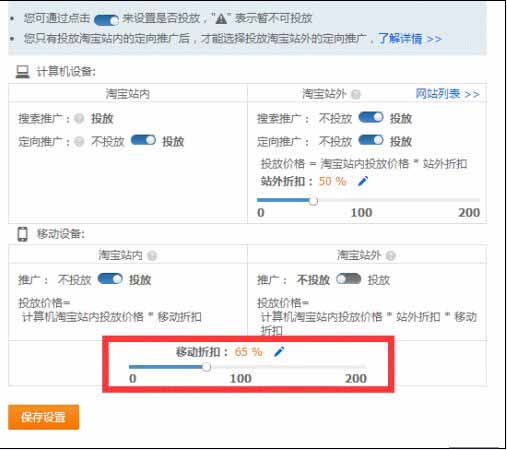Click help icon next to mobile 淘宝站内 header
507x450 pixels.
(152, 256)
